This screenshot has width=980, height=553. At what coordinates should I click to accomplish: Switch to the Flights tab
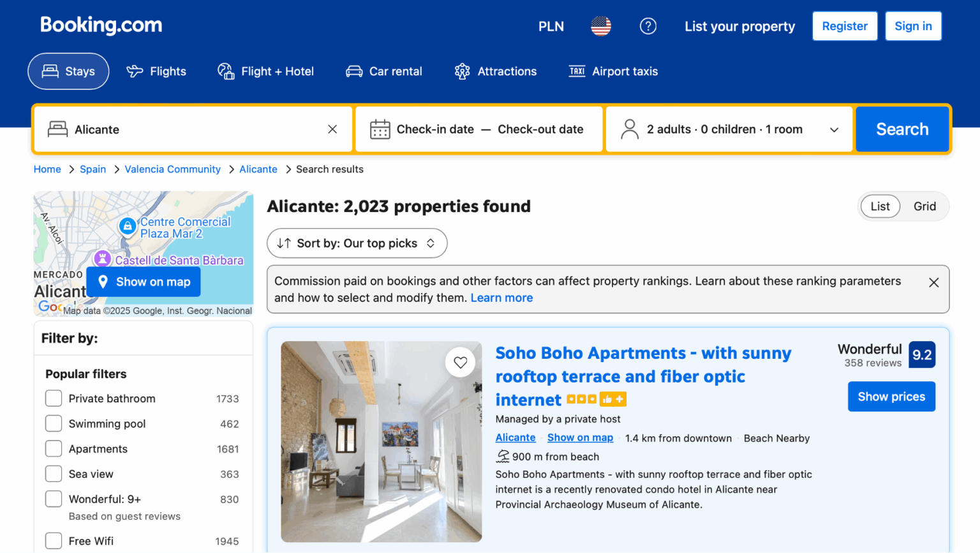point(156,72)
